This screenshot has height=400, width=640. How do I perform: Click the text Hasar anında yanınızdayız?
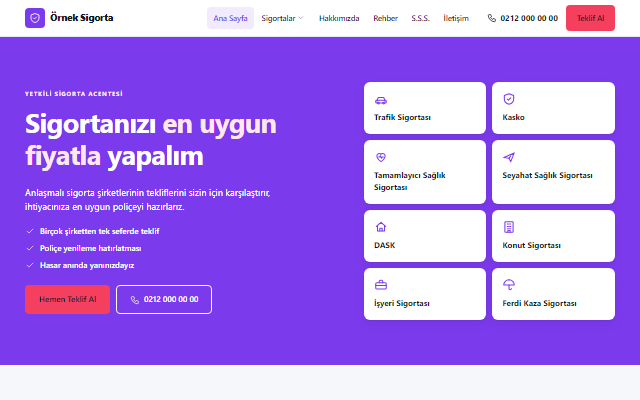(x=87, y=265)
